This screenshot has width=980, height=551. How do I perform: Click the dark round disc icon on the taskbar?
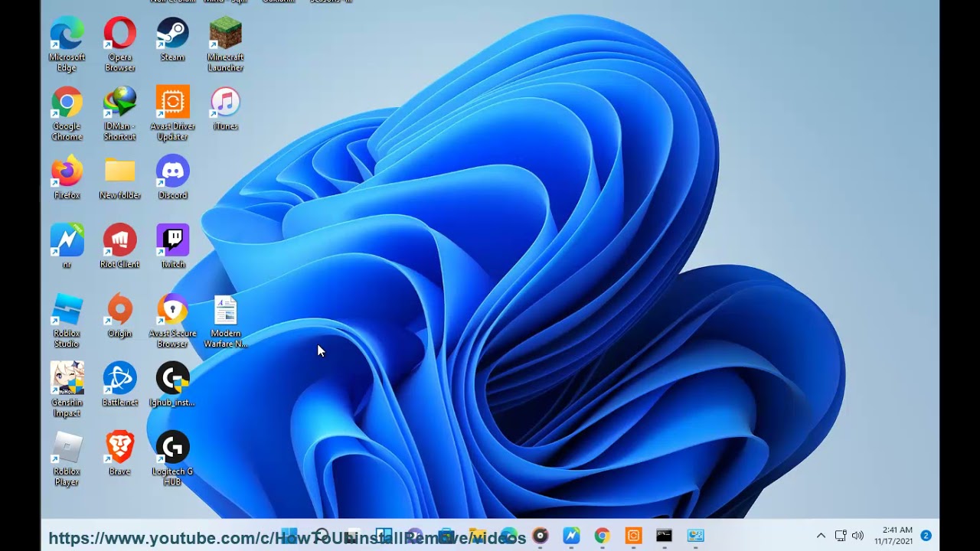point(541,536)
